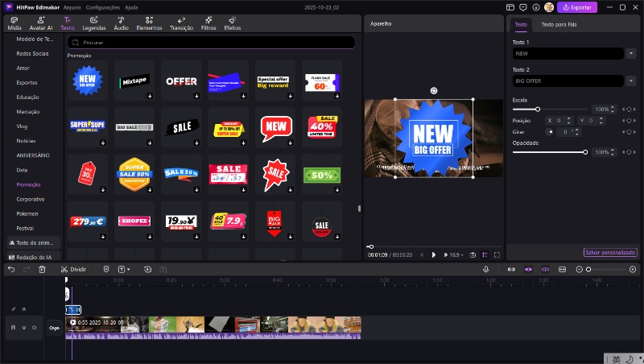The width and height of the screenshot is (644, 364).
Task: Click the undo arrow in timeline toolbar
Action: pos(11,269)
